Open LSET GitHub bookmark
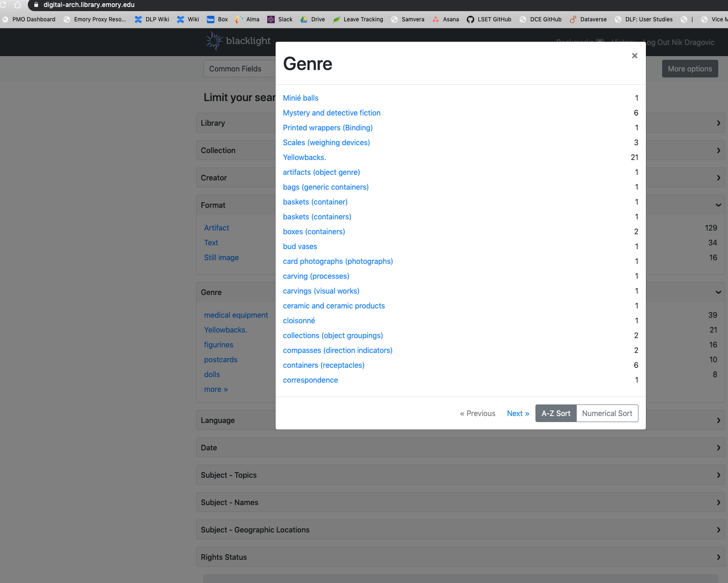This screenshot has height=583, width=728. pyautogui.click(x=489, y=19)
